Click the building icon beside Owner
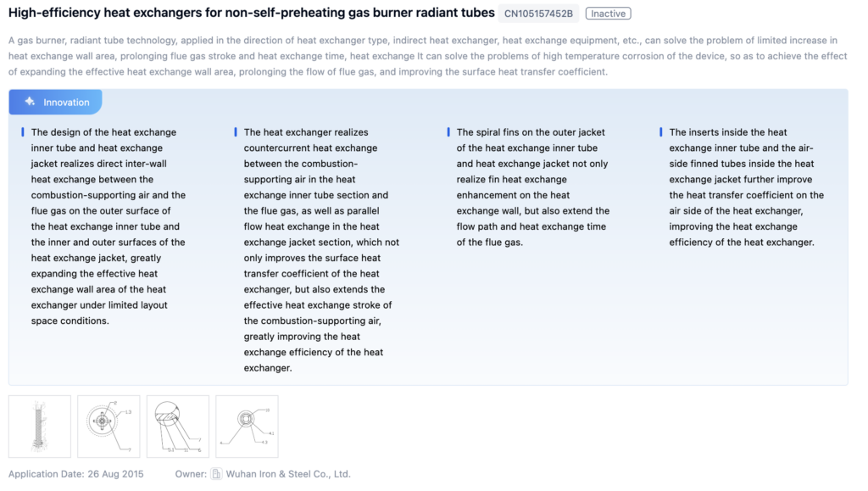 pyautogui.click(x=217, y=474)
